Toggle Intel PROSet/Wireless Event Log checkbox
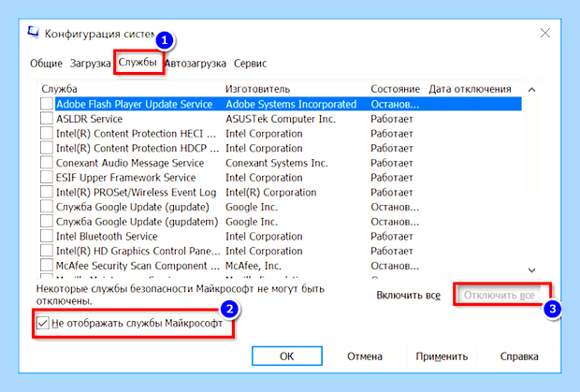This screenshot has height=392, width=580. pyautogui.click(x=47, y=192)
